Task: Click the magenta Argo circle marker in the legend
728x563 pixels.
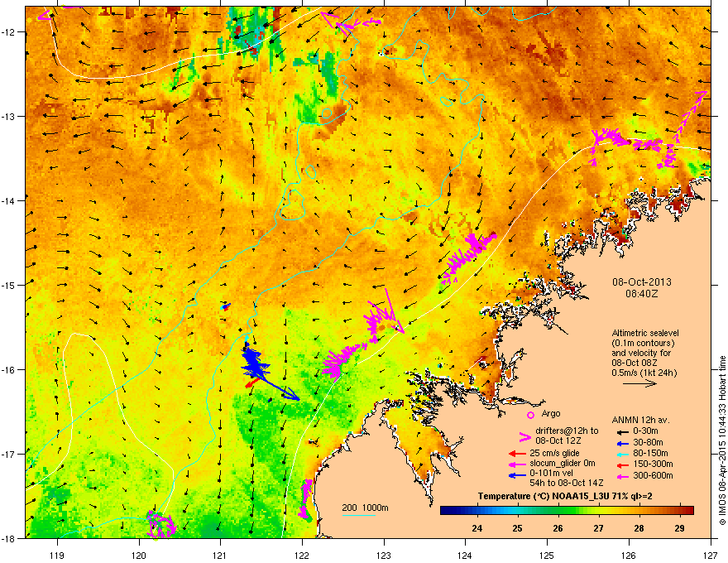Action: click(x=530, y=415)
